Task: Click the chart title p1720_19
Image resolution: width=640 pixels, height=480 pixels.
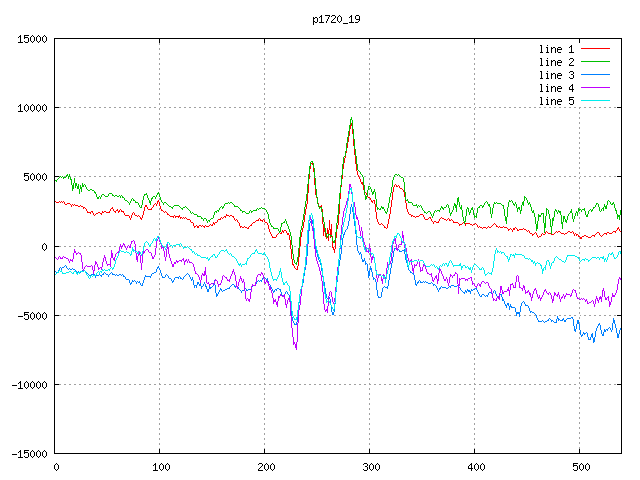Action: pos(336,20)
